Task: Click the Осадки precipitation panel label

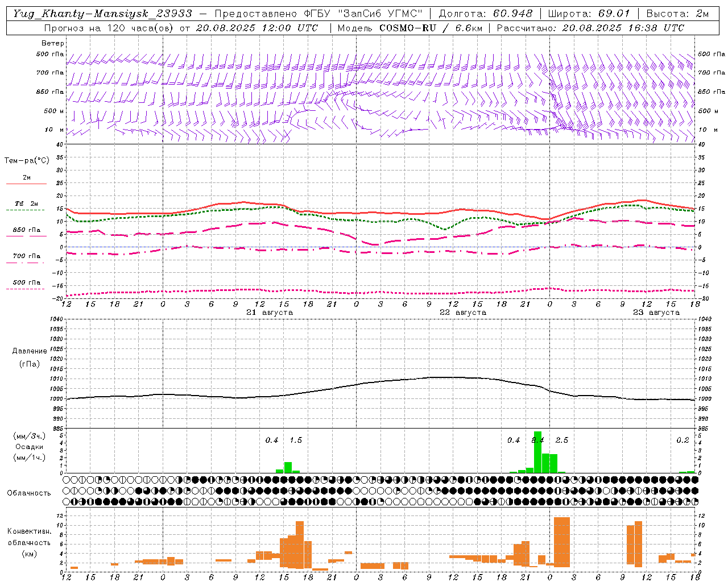Action: (x=29, y=447)
